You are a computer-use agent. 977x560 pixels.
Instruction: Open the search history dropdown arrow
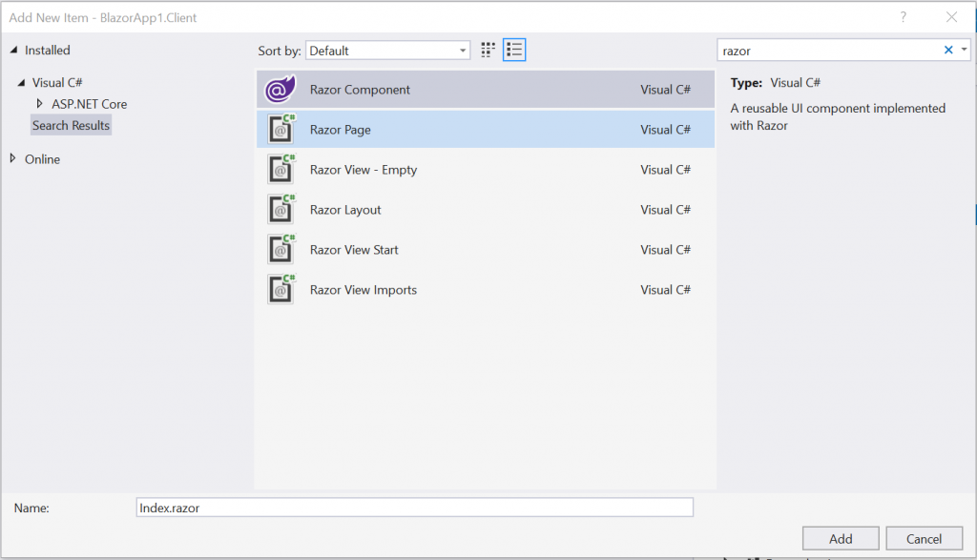pyautogui.click(x=963, y=50)
